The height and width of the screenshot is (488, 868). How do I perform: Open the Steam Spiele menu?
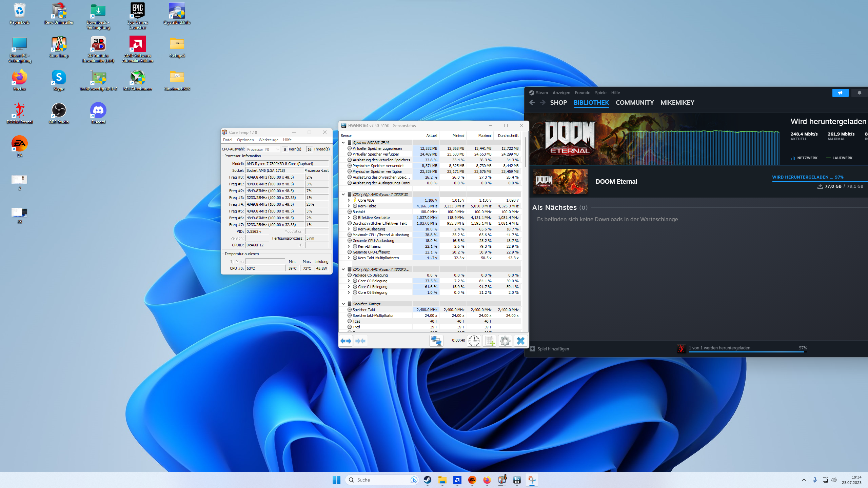[x=600, y=93]
